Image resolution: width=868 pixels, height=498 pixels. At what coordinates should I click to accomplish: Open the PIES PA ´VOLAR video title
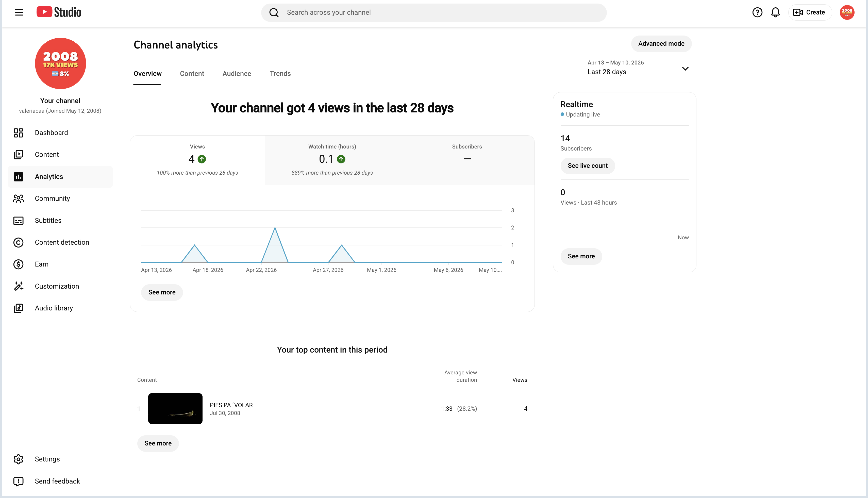click(x=231, y=405)
